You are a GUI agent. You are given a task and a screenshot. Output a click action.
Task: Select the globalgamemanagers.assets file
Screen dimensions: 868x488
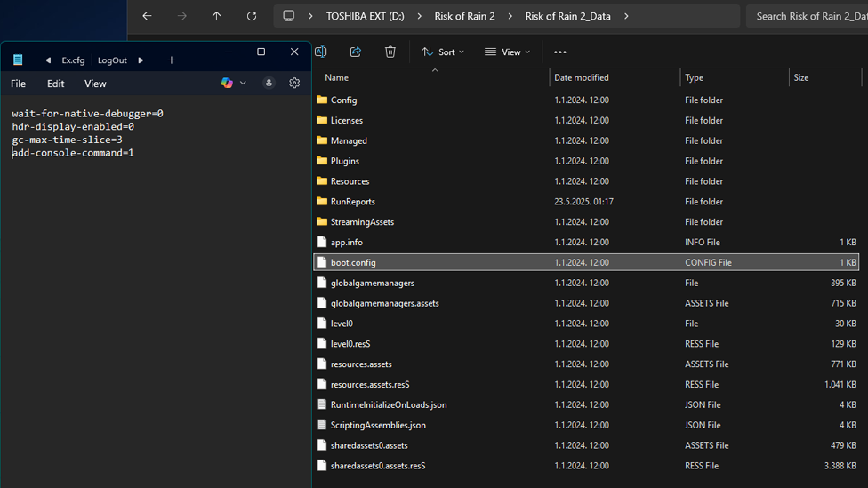pyautogui.click(x=586, y=303)
